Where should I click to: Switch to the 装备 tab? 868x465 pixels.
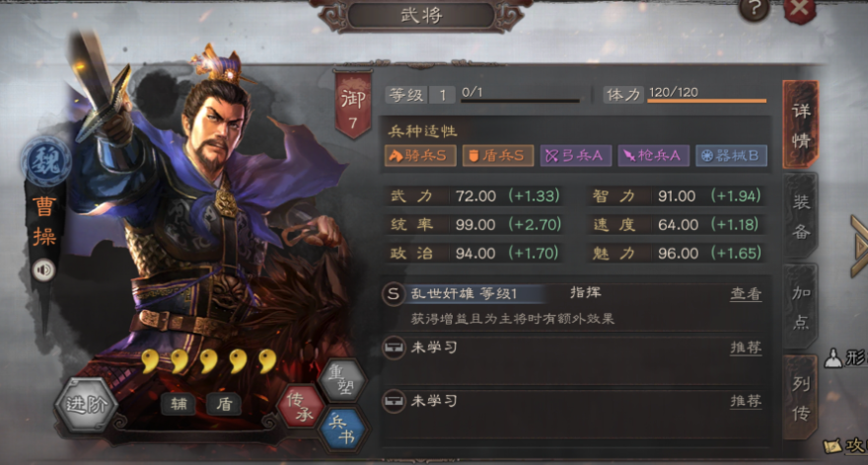pyautogui.click(x=801, y=217)
